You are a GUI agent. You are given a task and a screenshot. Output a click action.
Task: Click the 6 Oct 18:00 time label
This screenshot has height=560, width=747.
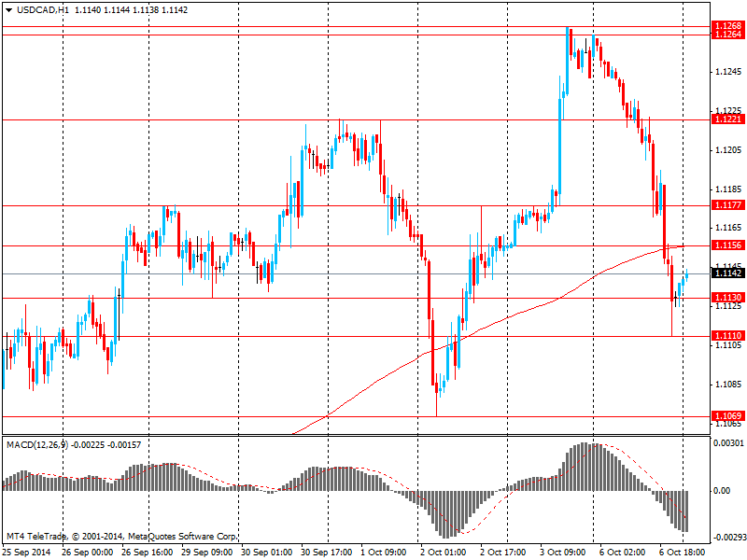click(683, 553)
